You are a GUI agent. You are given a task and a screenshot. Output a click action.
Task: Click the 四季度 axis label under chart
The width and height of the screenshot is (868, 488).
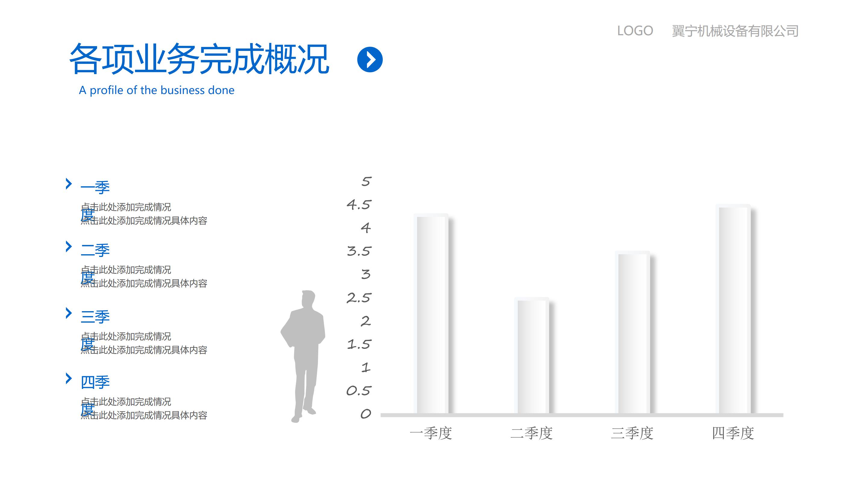[x=733, y=433]
